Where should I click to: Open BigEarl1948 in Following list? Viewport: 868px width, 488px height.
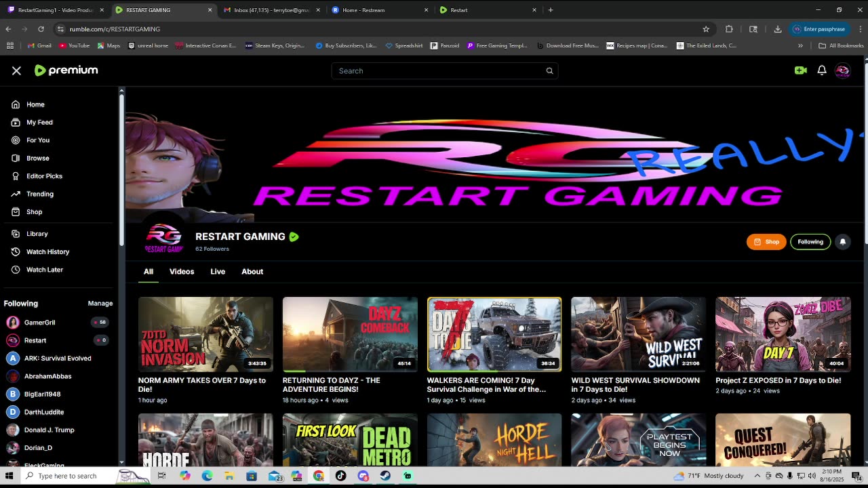[x=42, y=394]
